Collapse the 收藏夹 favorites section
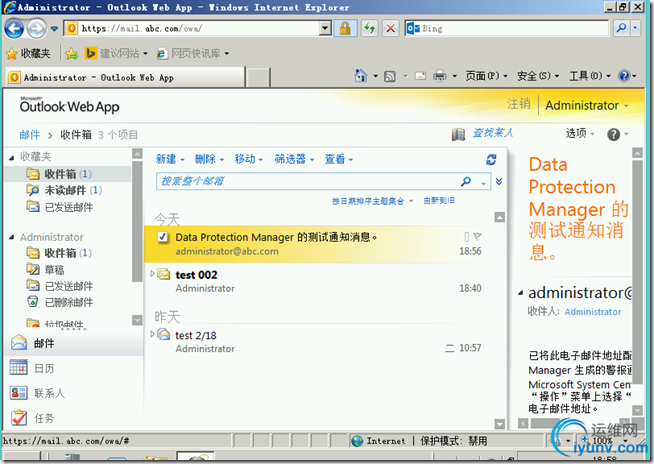This screenshot has width=654, height=464. click(x=11, y=157)
